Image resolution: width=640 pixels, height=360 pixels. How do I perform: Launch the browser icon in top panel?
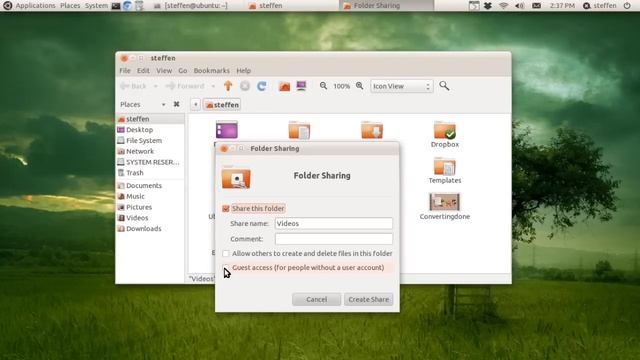pyautogui.click(x=127, y=6)
